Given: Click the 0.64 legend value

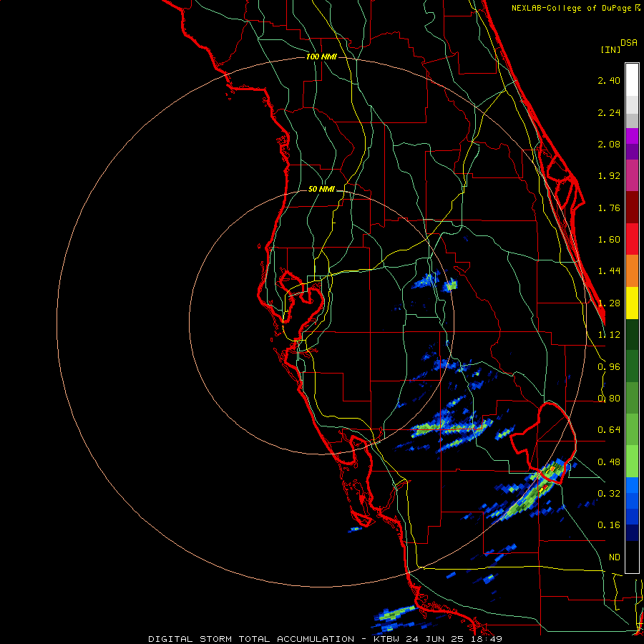Looking at the screenshot, I should click(x=609, y=430).
